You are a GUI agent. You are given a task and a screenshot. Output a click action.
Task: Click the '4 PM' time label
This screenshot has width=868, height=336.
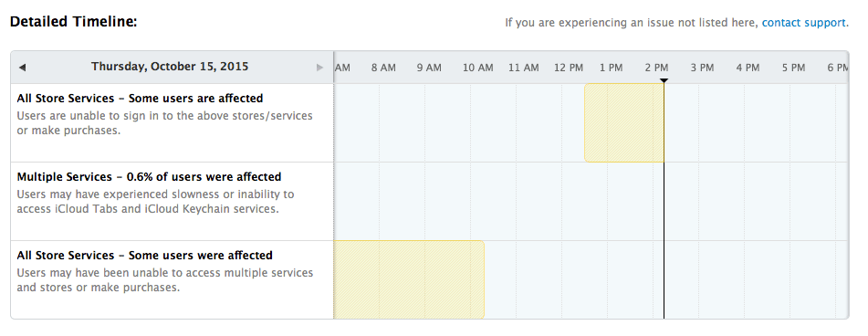pos(748,68)
